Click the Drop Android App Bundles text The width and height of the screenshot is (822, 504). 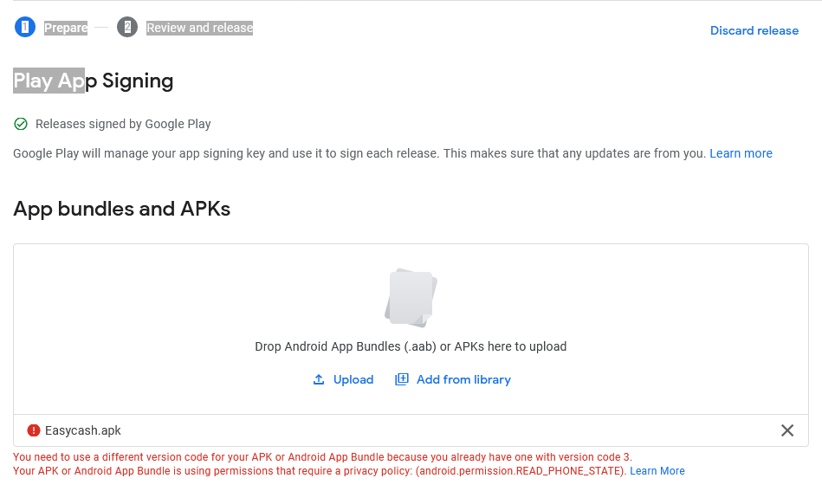click(x=411, y=347)
